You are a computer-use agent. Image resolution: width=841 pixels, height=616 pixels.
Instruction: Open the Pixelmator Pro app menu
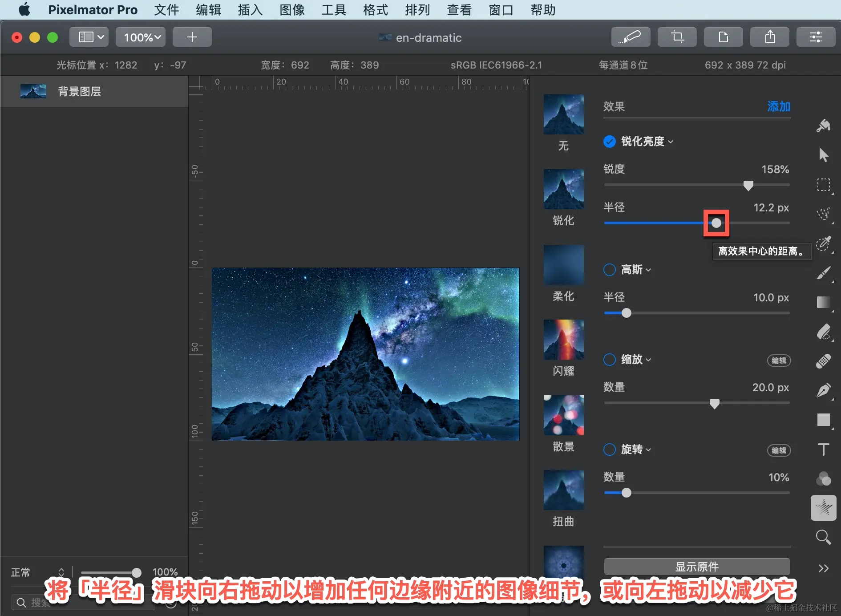(93, 10)
